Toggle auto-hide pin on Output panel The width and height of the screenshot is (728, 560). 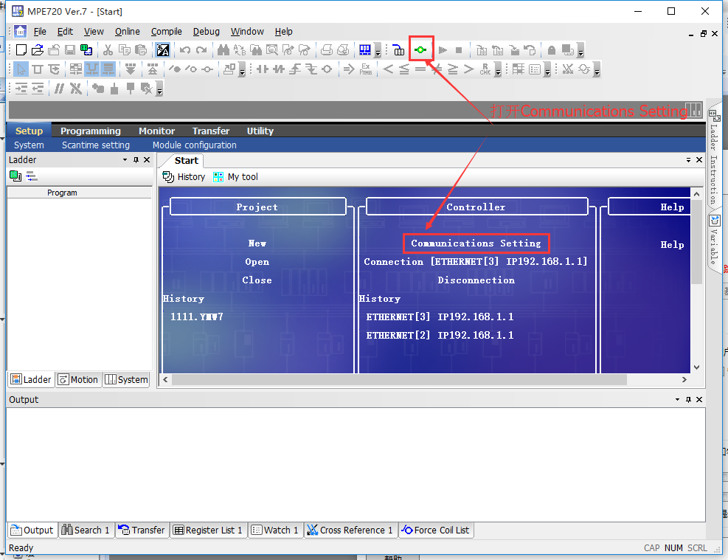(x=688, y=399)
